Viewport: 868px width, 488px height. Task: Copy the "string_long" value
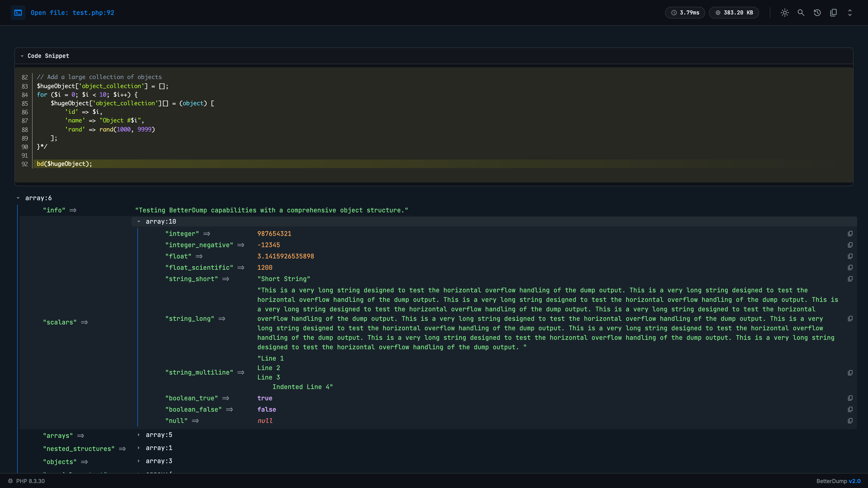coord(850,319)
